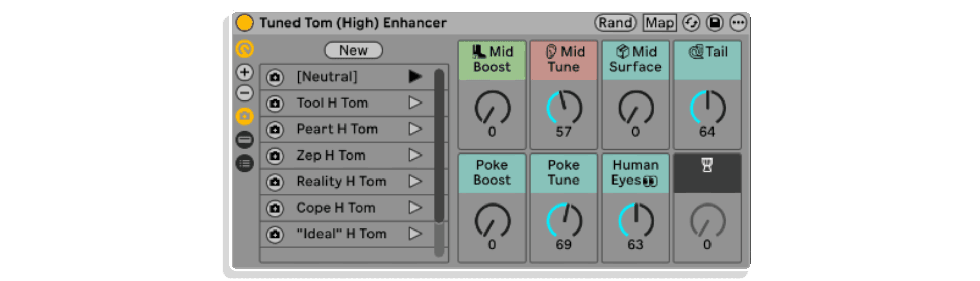Select the Poke Tune macro label
Image resolution: width=980 pixels, height=281 pixels.
click(564, 173)
